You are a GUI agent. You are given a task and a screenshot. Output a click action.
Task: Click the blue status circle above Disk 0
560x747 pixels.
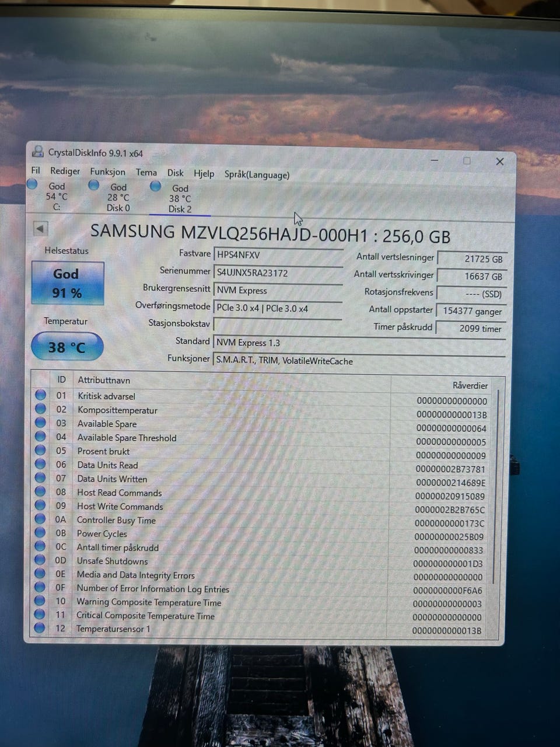point(93,185)
